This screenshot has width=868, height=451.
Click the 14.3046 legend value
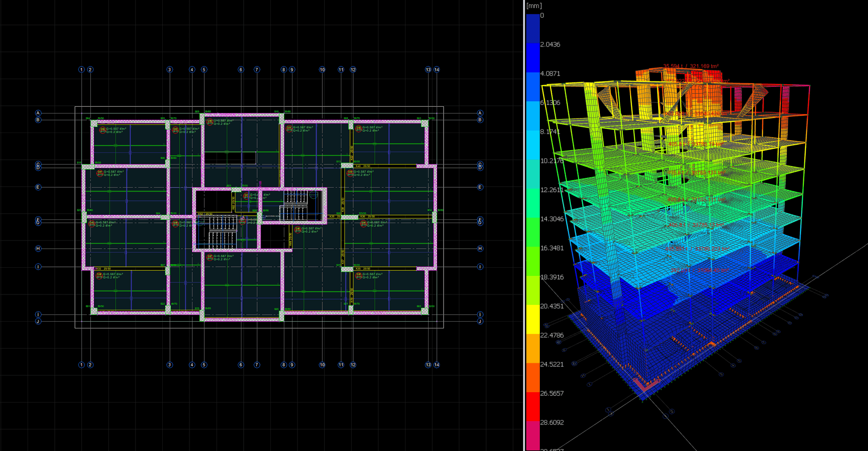[x=552, y=219]
